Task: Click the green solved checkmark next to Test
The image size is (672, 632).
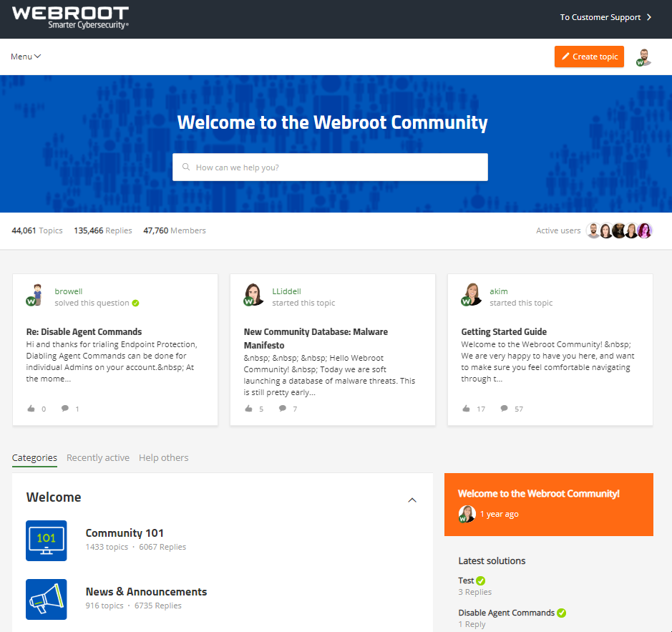Action: (x=481, y=580)
